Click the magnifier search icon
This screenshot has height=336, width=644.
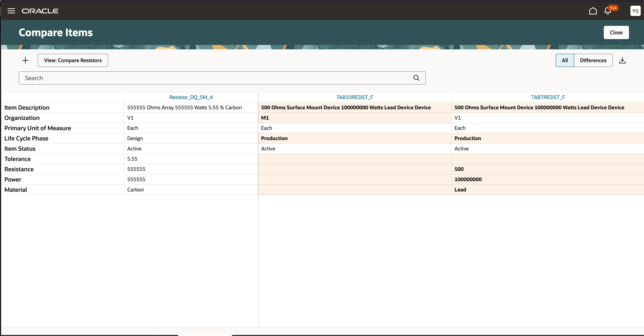[x=416, y=78]
